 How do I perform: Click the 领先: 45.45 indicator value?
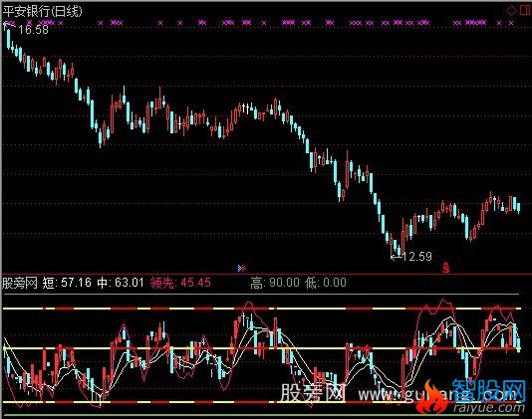180,283
